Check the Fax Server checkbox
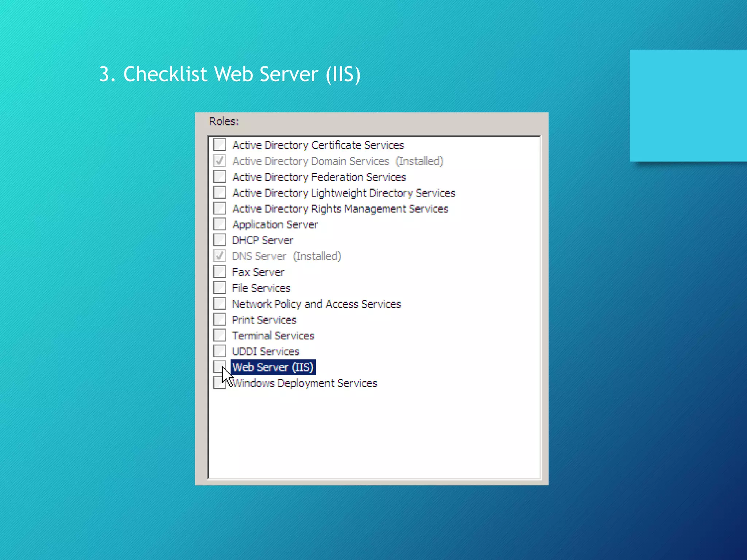 [219, 272]
